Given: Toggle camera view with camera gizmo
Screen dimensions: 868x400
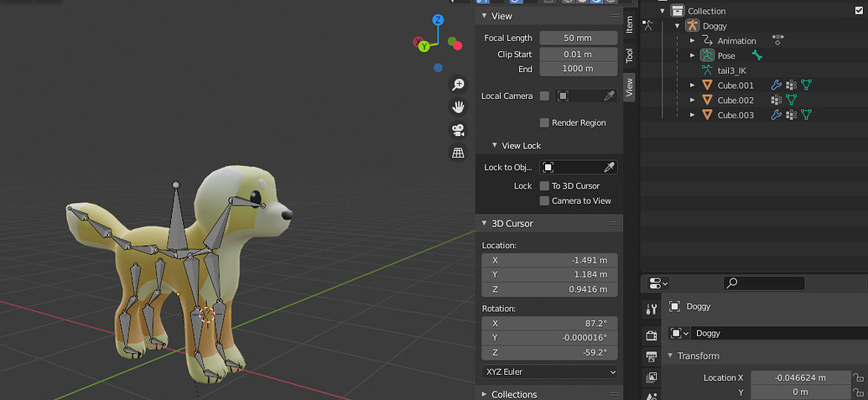Looking at the screenshot, I should (x=458, y=130).
